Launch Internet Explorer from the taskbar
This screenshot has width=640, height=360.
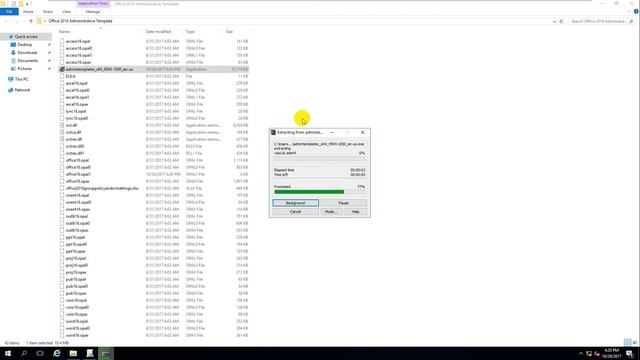click(57, 353)
